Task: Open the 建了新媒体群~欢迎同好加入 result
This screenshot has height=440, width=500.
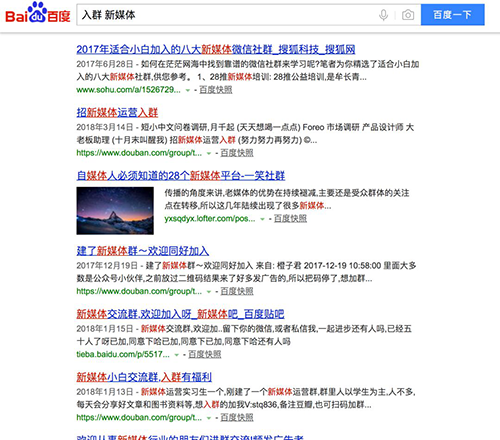Action: pyautogui.click(x=143, y=251)
